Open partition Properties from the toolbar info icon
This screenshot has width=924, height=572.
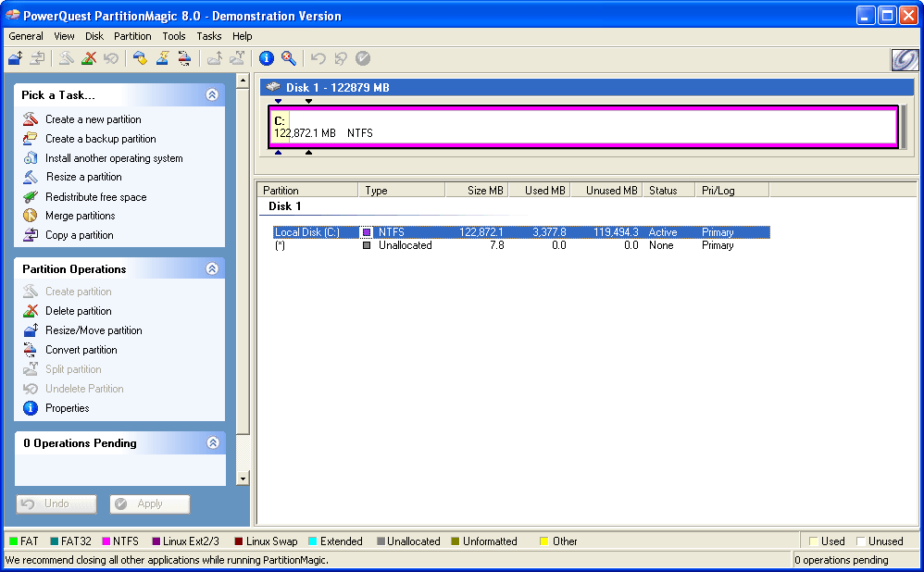(267, 58)
